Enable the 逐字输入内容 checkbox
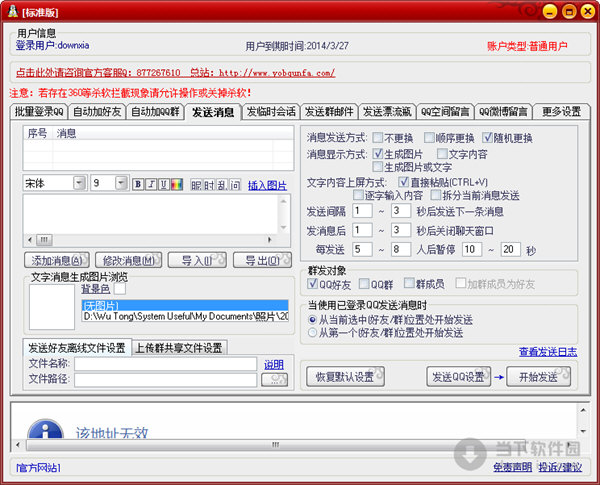This screenshot has width=600, height=485. [x=358, y=195]
